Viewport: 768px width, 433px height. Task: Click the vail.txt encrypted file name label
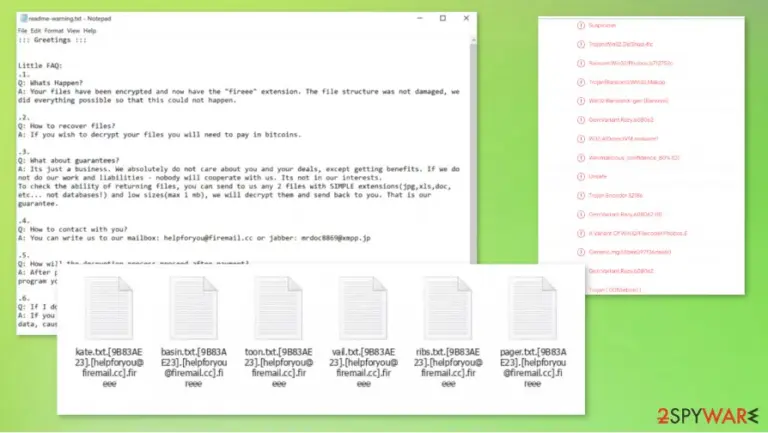[x=363, y=367]
